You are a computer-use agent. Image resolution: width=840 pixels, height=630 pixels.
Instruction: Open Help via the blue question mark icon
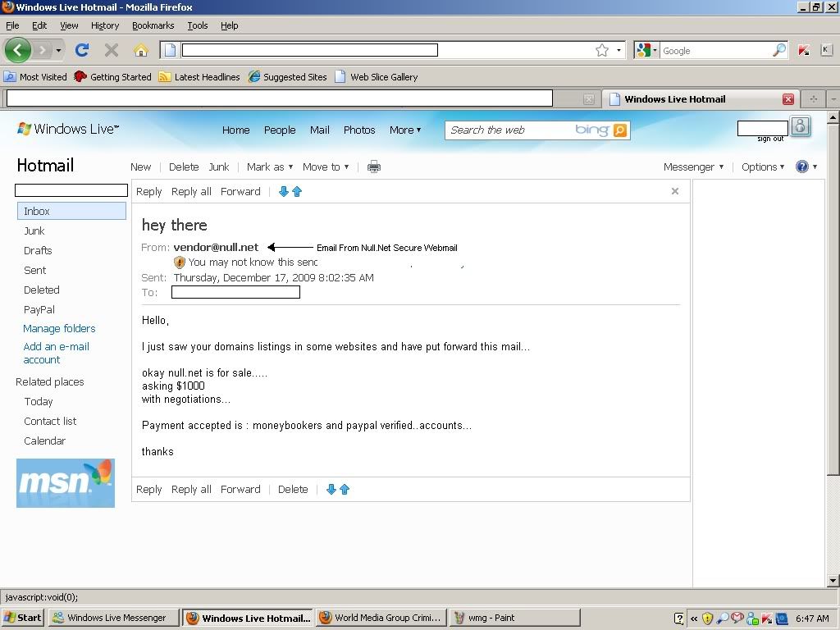802,167
